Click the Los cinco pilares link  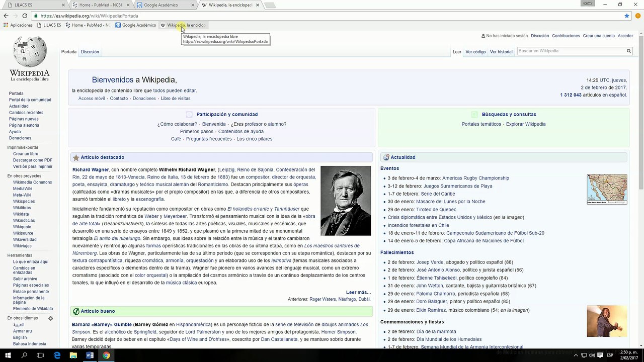tap(255, 139)
